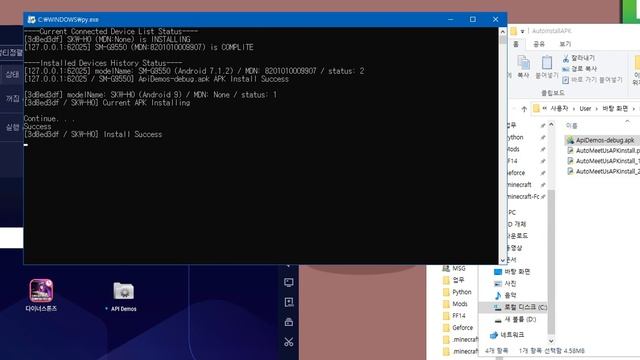Image resolution: width=640 pixels, height=360 pixels.
Task: Select AutoMeetUsAPKinstall_1 file
Action: [x=603, y=161]
